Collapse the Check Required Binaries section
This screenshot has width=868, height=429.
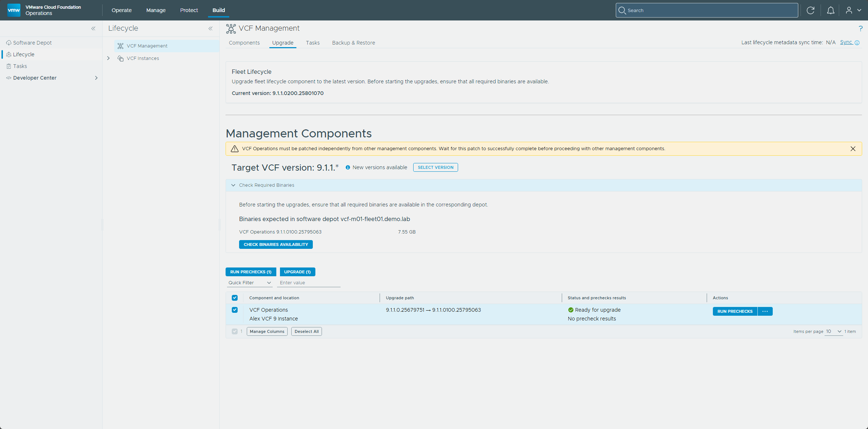(233, 185)
